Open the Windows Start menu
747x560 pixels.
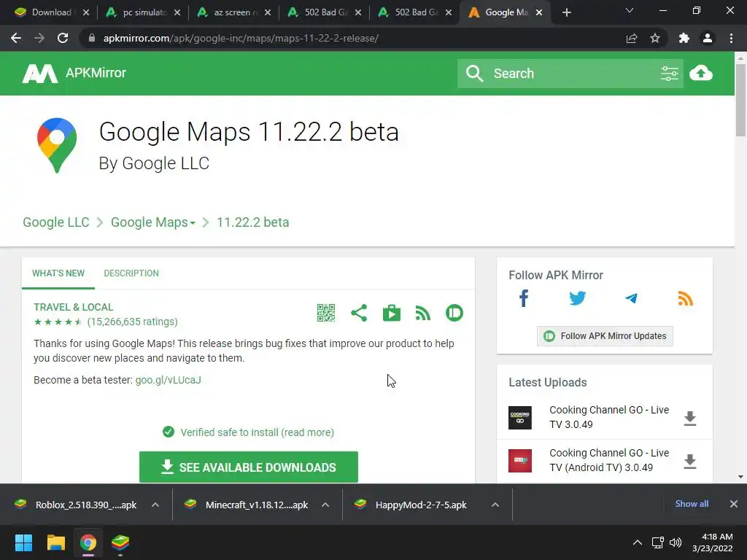(x=23, y=542)
